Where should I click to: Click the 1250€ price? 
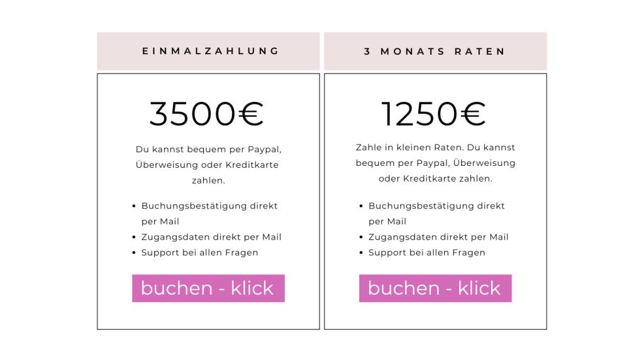tap(434, 114)
